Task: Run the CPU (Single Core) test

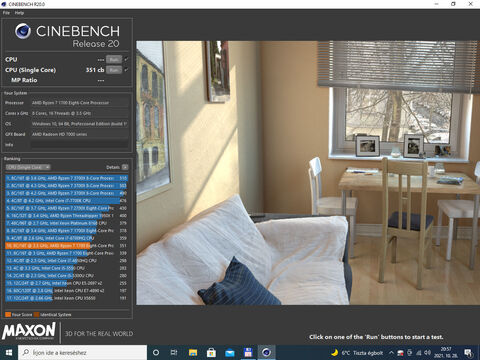Action: click(x=114, y=70)
